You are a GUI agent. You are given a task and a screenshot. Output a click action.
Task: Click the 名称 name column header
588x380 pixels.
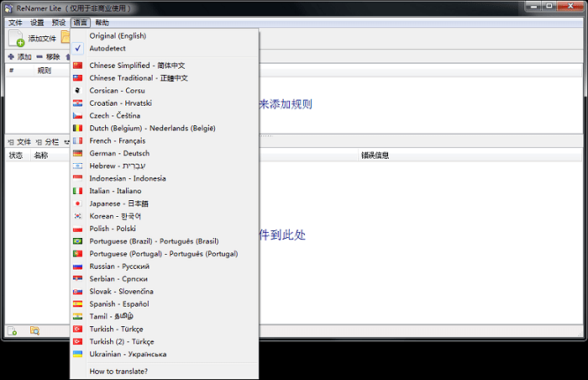pos(40,156)
